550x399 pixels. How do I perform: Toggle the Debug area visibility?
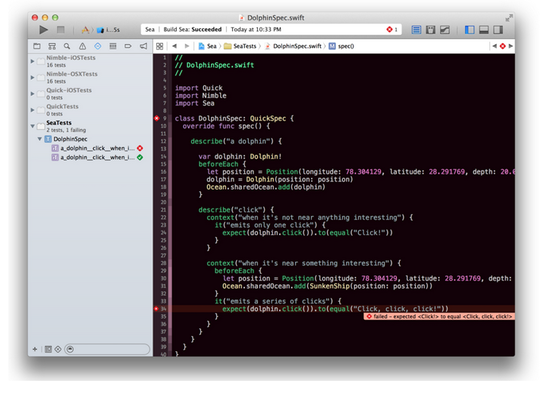click(484, 30)
